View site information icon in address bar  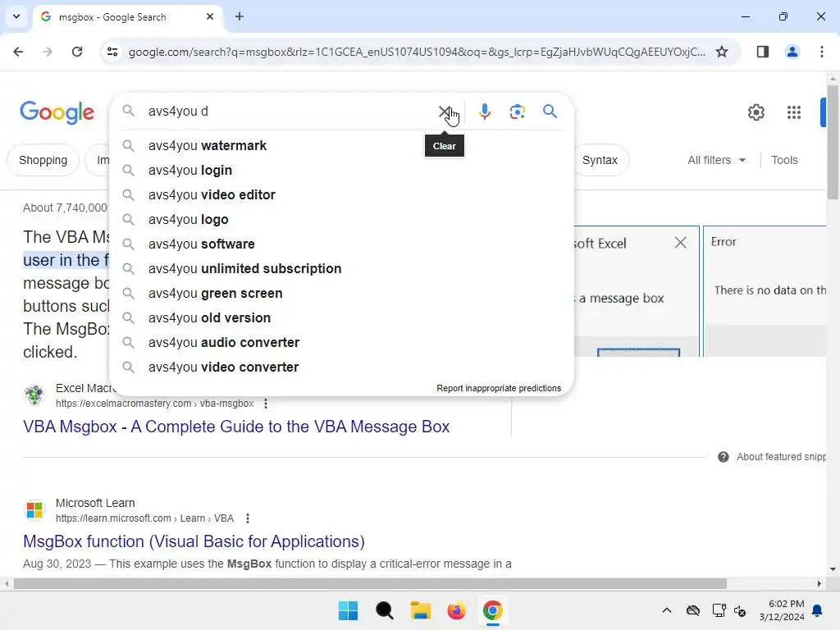(x=112, y=52)
